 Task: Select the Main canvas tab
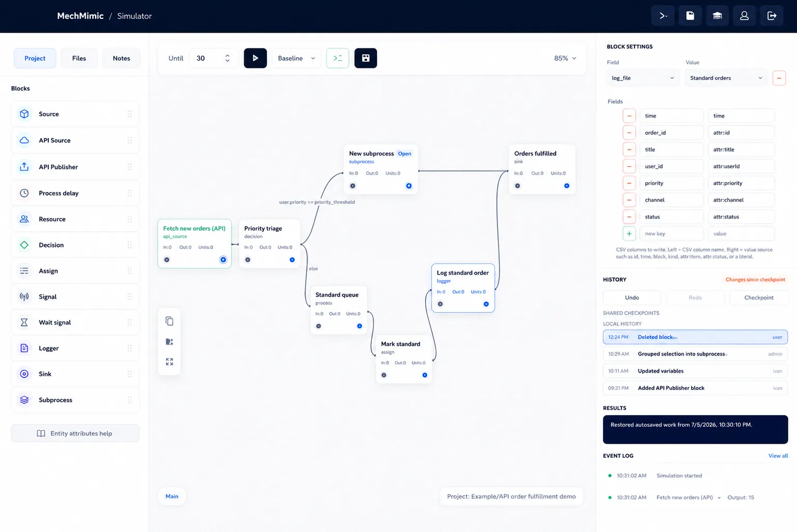172,496
